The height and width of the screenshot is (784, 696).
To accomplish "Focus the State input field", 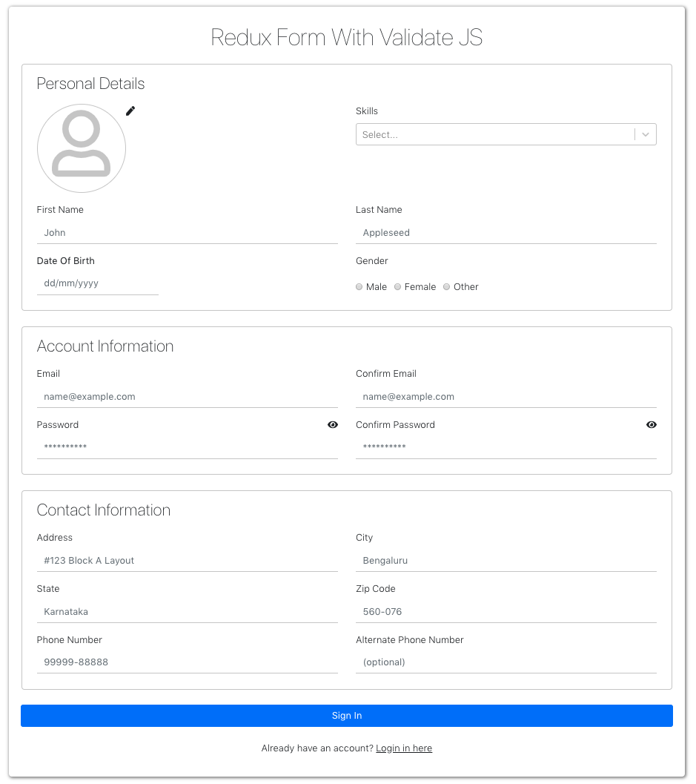I will point(188,612).
